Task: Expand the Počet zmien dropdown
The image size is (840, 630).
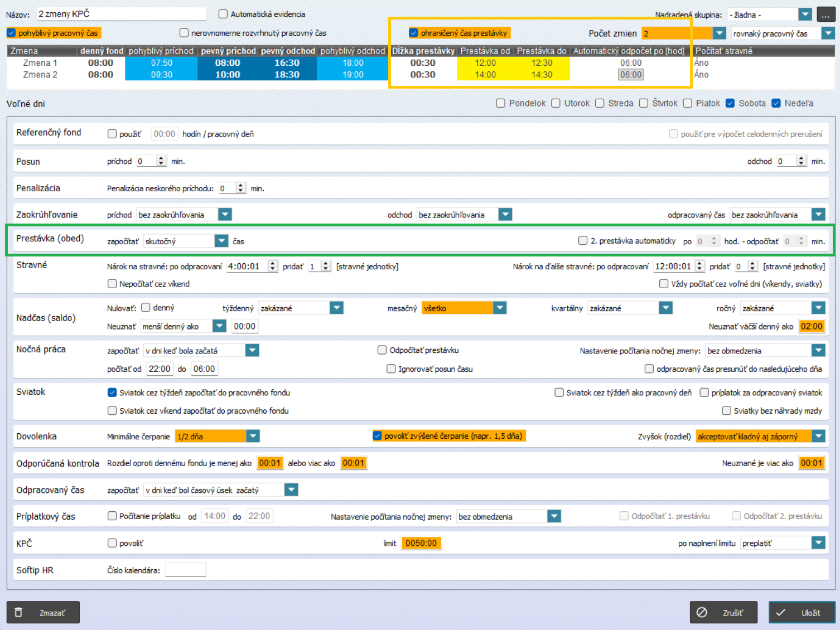Action: pos(720,33)
